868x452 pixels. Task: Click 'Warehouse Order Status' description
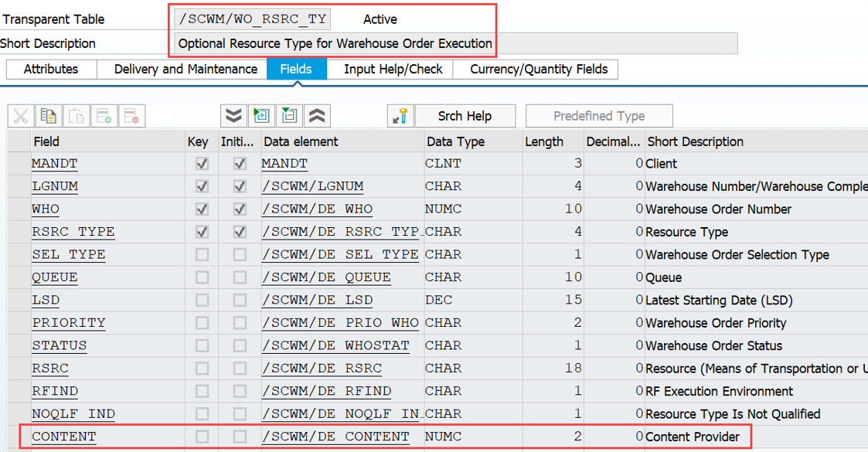coord(713,346)
